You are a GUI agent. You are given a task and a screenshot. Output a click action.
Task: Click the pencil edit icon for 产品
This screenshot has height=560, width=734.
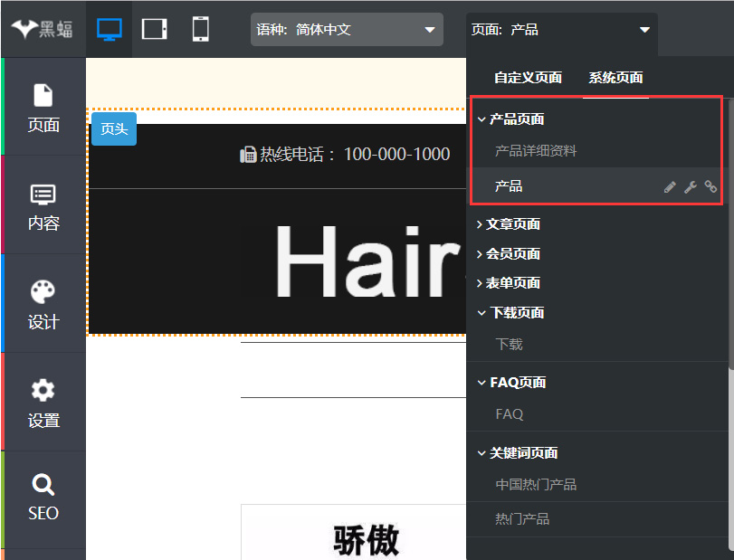coord(670,186)
